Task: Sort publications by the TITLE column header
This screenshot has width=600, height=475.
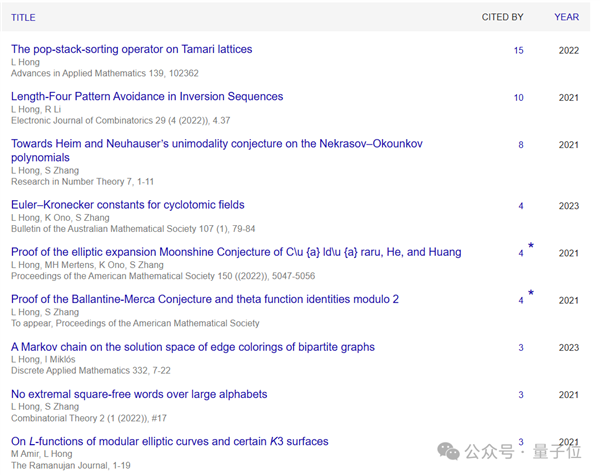Action: 23,17
